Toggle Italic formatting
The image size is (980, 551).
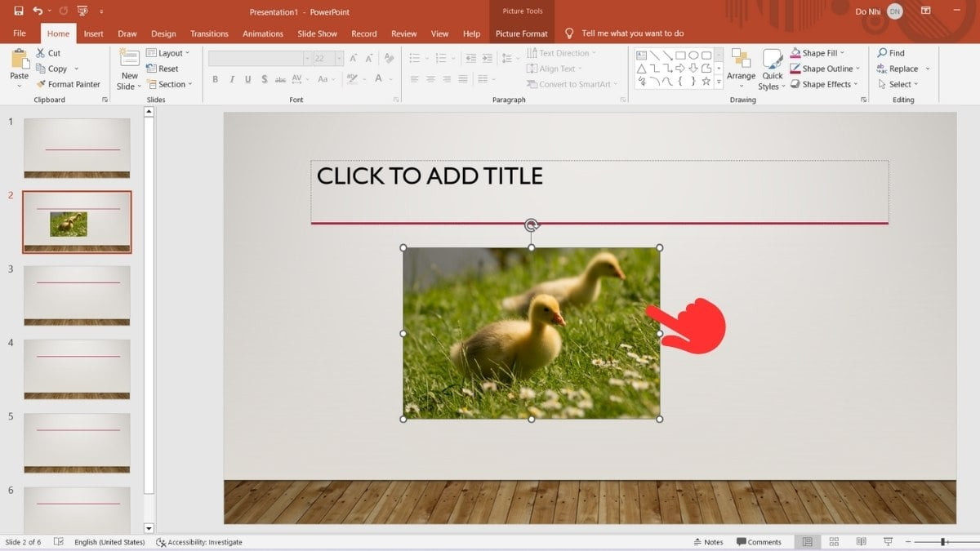[232, 79]
